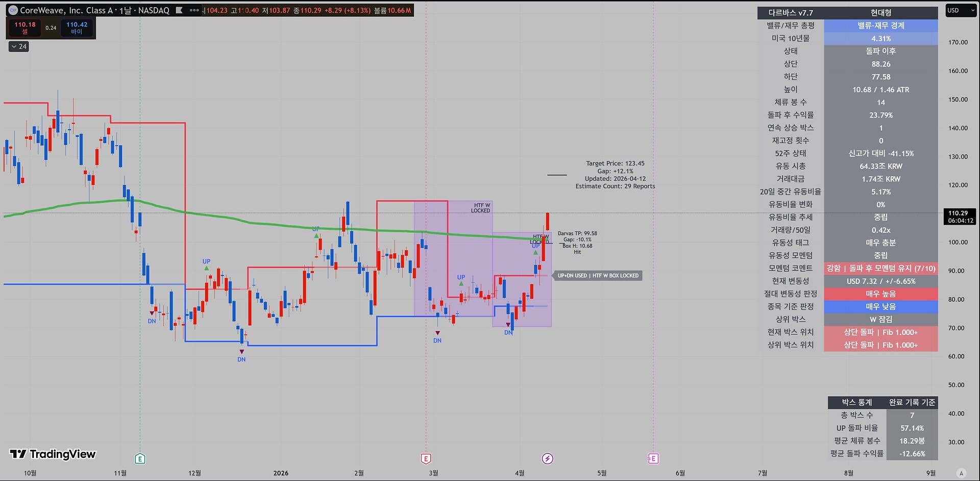The image size is (980, 481).
Task: Click the 10월 label on the time axis
Action: click(x=30, y=473)
